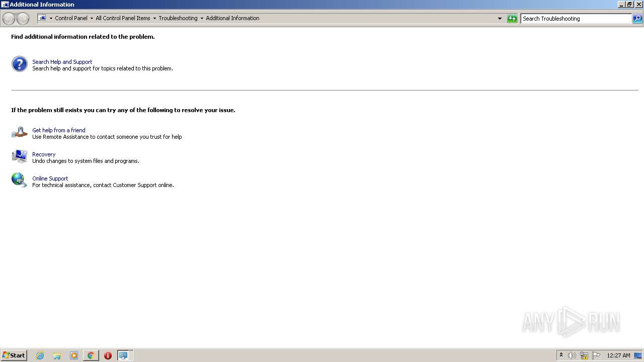Image resolution: width=644 pixels, height=362 pixels.
Task: Open the Get help from a friend link
Action: click(59, 130)
